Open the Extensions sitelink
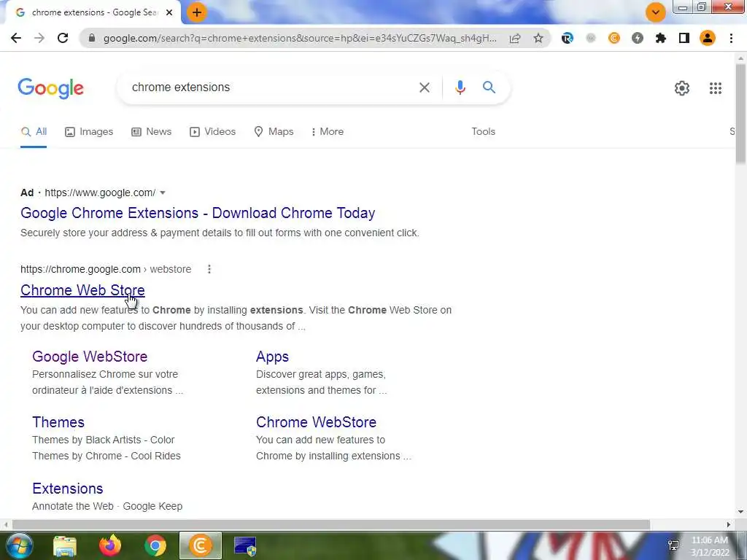The image size is (747, 560). 68,489
